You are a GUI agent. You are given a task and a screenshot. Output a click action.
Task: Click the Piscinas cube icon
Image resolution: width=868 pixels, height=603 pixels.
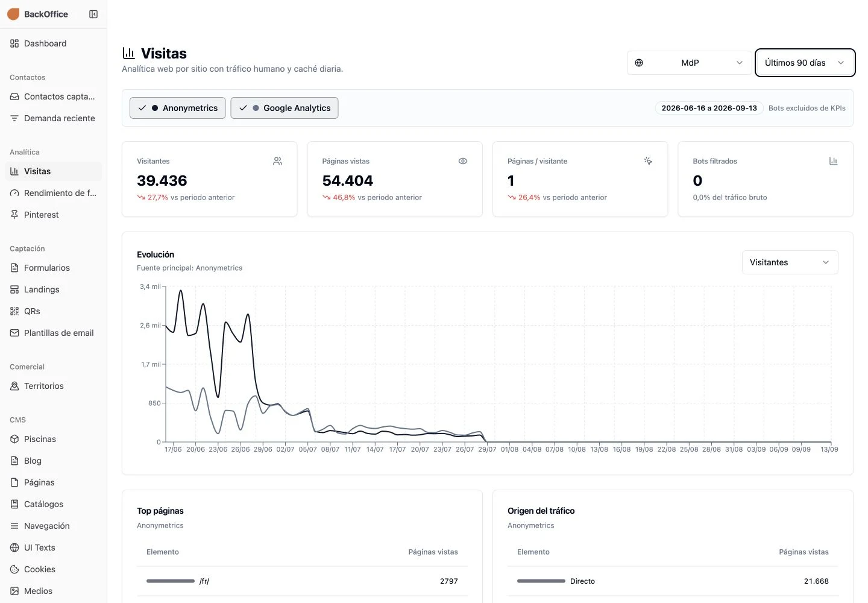click(x=14, y=439)
